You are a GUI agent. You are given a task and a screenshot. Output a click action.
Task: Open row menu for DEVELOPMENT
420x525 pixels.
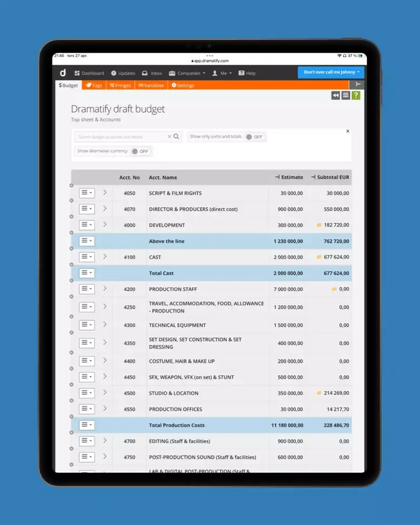click(x=87, y=225)
